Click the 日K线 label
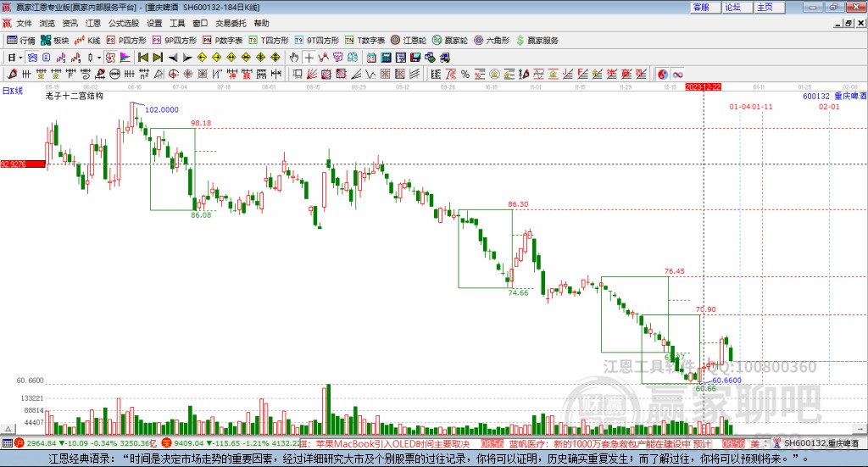The image size is (868, 467). 13,92
